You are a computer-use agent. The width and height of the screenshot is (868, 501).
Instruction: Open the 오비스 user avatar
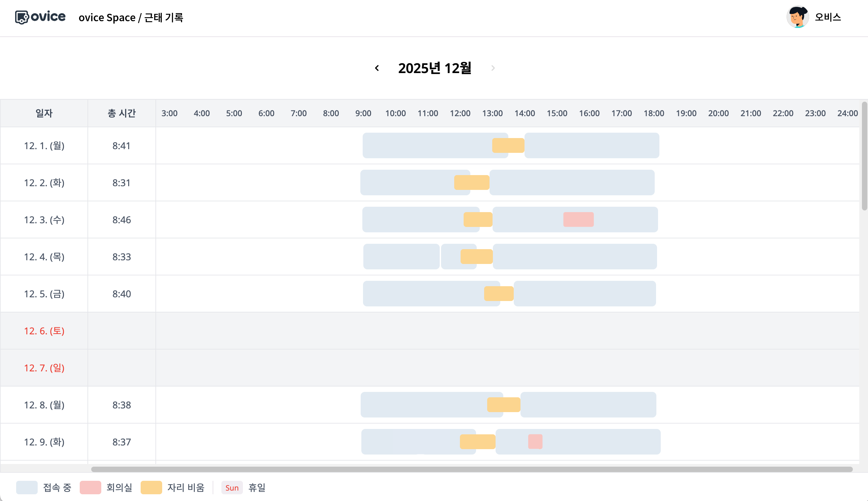pos(797,17)
